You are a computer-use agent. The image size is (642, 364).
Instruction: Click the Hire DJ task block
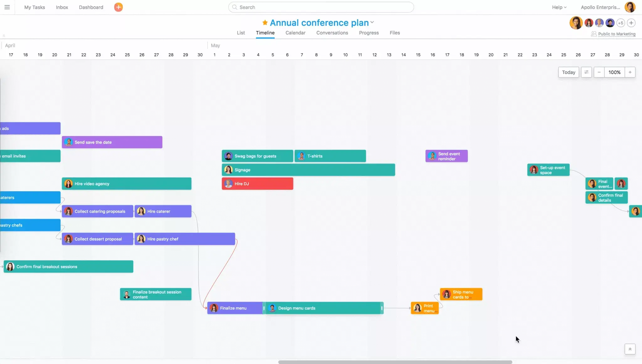[257, 183]
